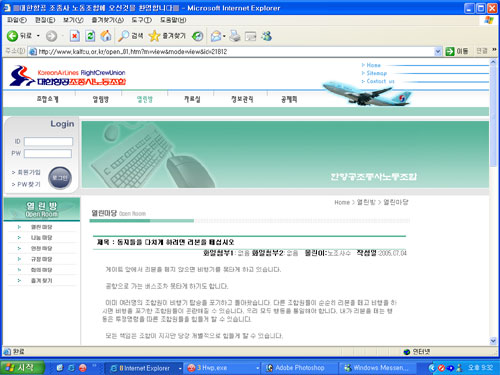The height and width of the screenshot is (375, 500).
Task: Open the 파일(F) menu
Action: 17,20
